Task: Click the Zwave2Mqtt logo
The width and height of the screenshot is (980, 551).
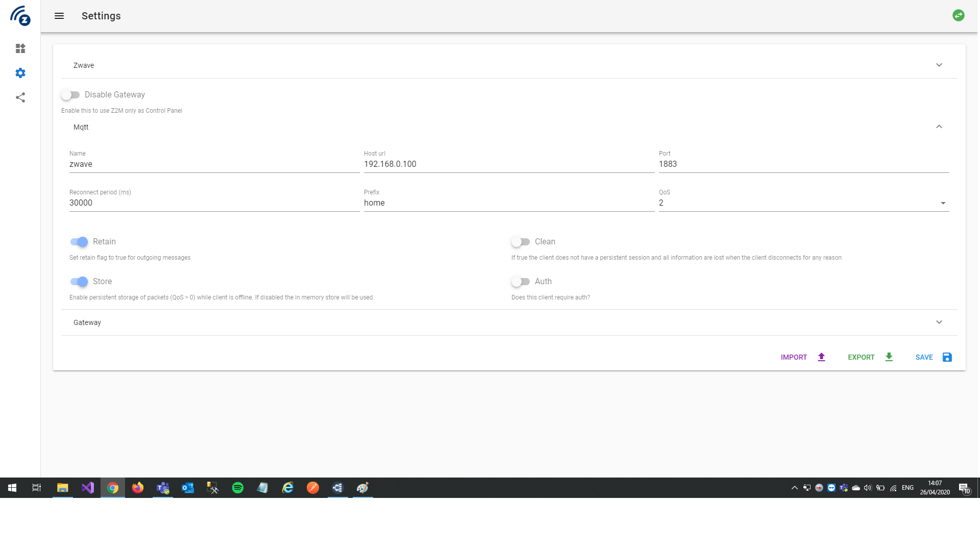Action: click(20, 16)
